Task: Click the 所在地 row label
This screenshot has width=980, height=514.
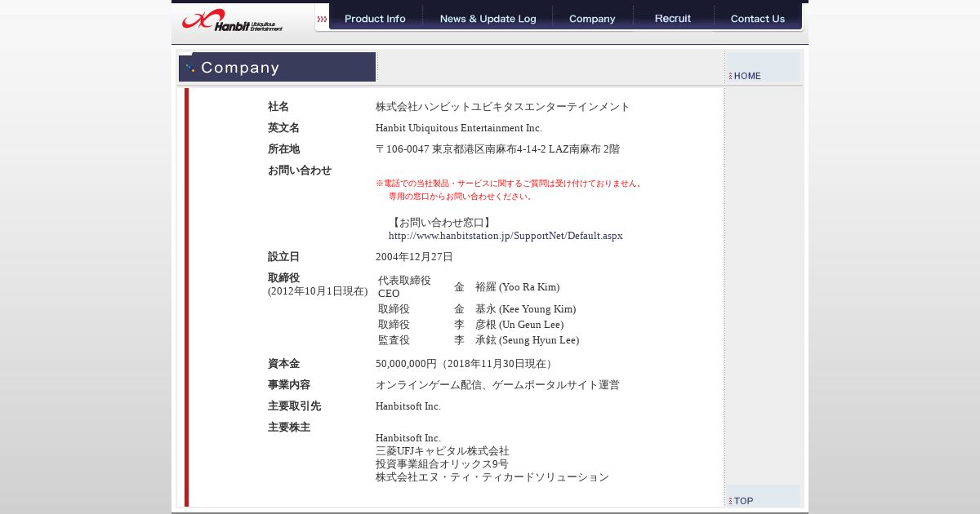Action: point(283,149)
